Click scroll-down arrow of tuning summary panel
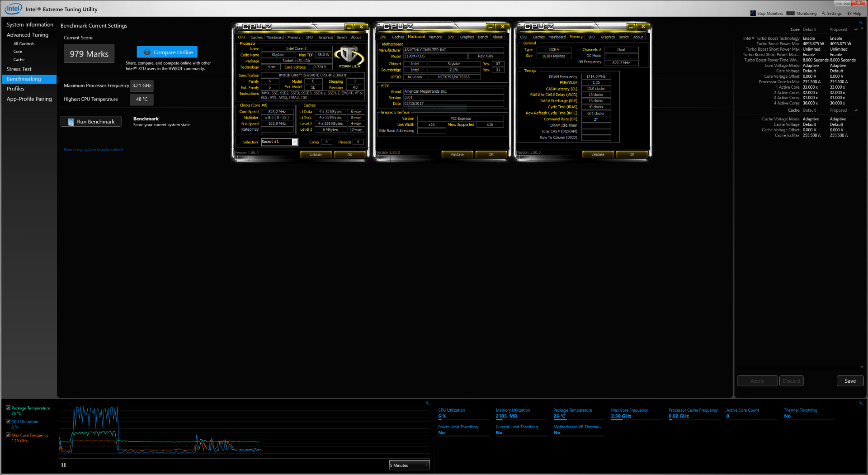Screen dimensions: 868x475 [x=862, y=367]
